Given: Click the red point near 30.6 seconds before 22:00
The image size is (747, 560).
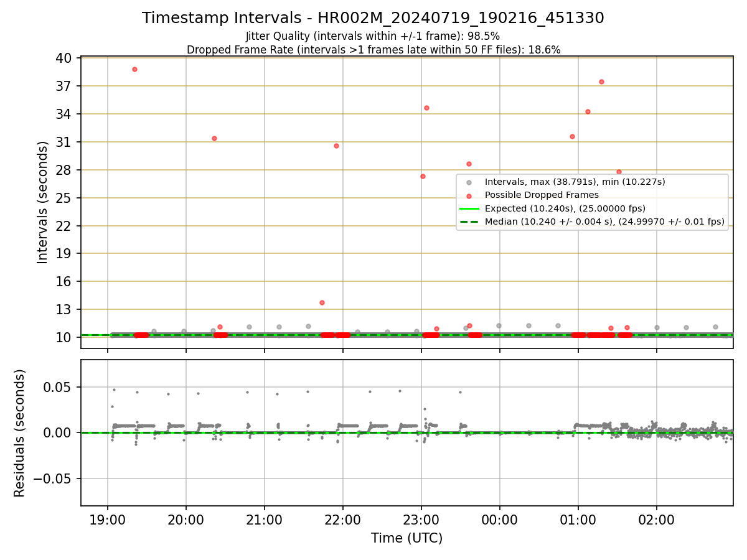Looking at the screenshot, I should 336,146.
